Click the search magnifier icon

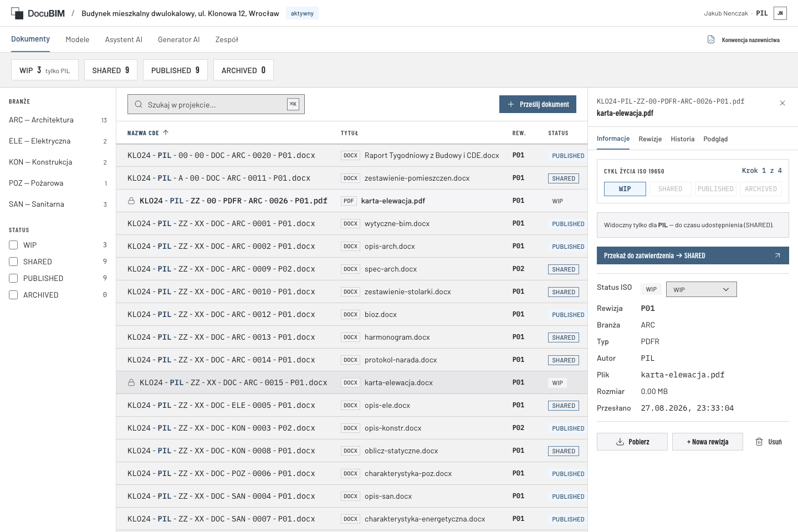coord(138,104)
